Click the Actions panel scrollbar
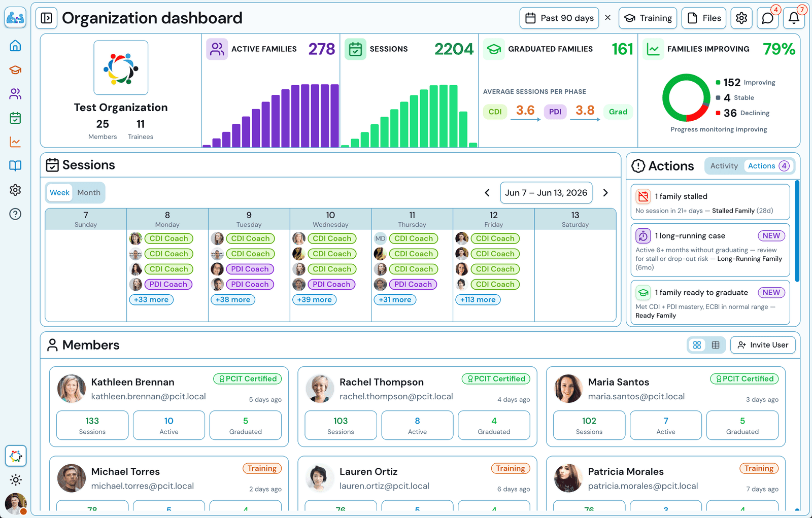 pos(797,231)
